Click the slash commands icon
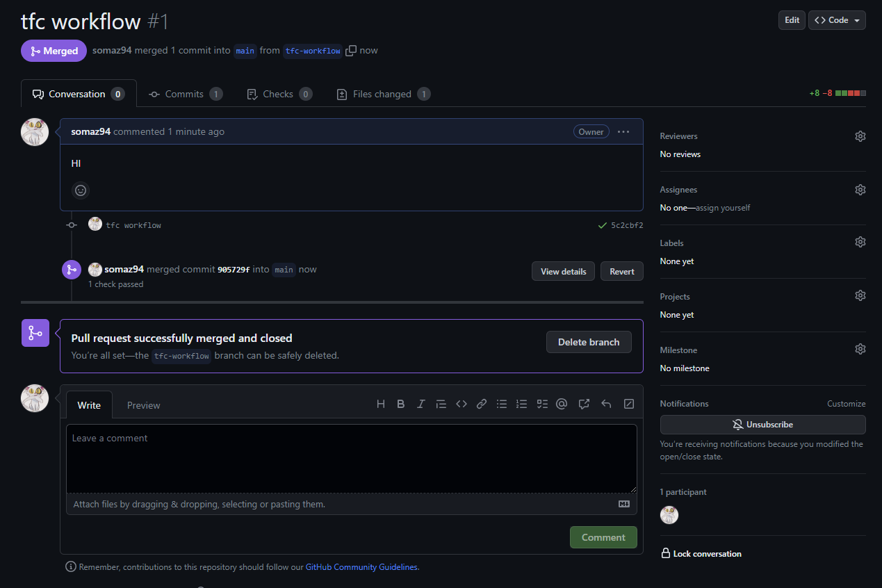Screen dimensions: 882x588 tap(628, 404)
